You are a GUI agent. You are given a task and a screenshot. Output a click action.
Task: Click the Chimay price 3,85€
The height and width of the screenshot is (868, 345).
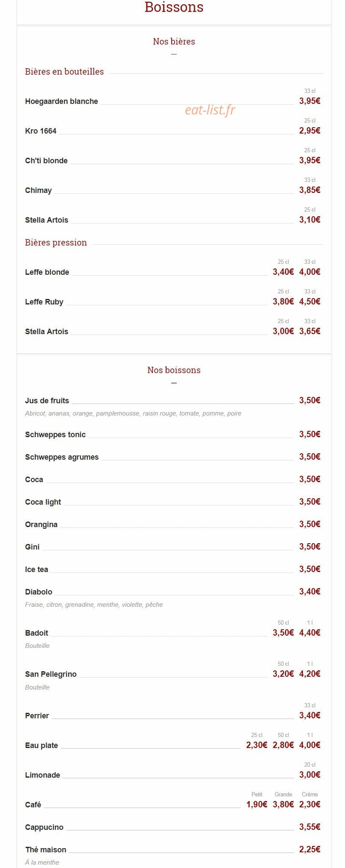pos(310,190)
